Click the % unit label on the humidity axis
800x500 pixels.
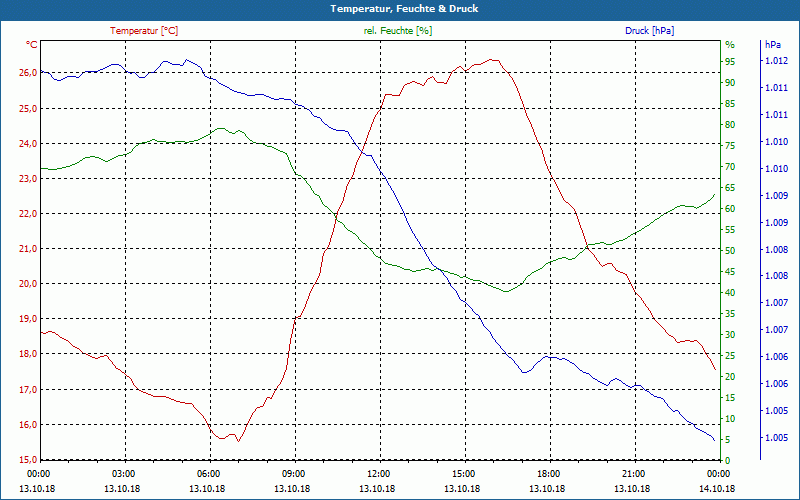click(x=730, y=45)
